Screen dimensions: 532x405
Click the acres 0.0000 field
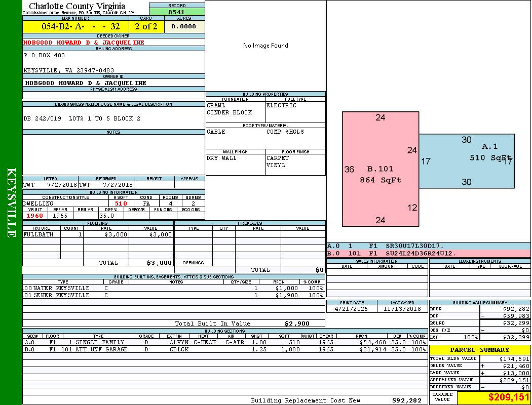click(183, 26)
